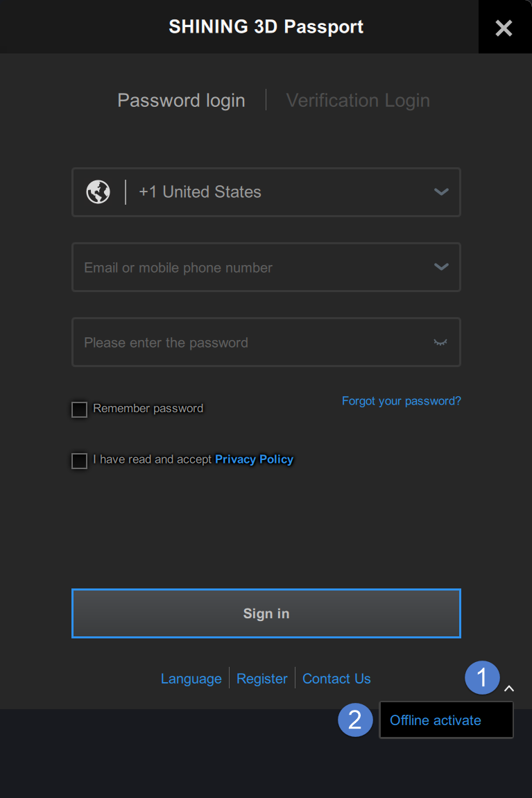
Task: Click the Language link
Action: pos(191,679)
